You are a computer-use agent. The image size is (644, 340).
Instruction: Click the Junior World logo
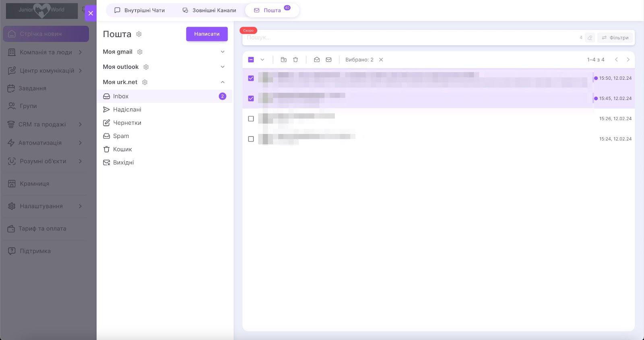pos(42,11)
